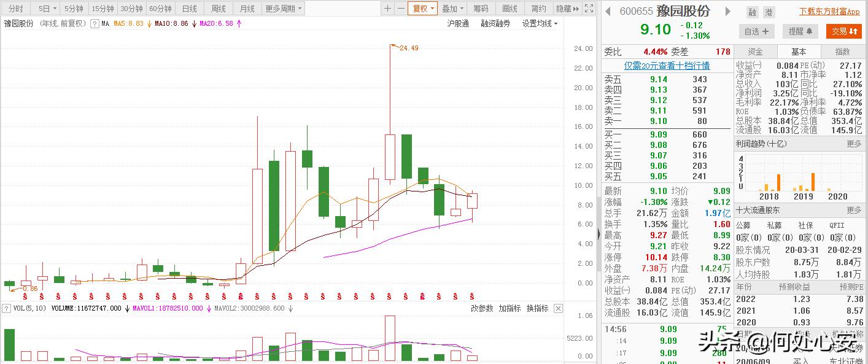868x364 pixels.
Task: Expand hidden toolbar via double arrow icon
Action: [576, 9]
